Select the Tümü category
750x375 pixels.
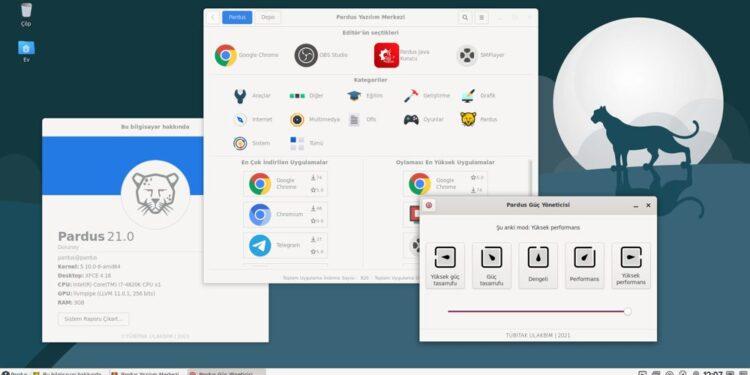(307, 143)
